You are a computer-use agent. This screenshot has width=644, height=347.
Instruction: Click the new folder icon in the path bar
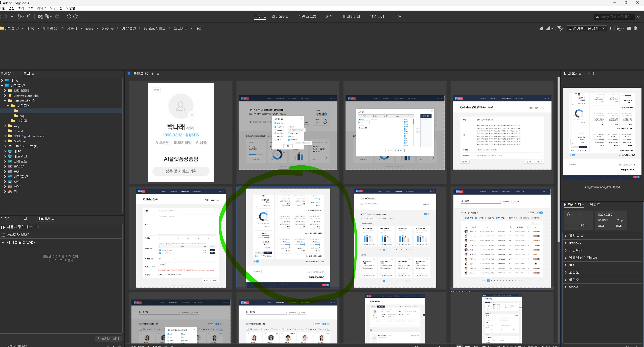point(629,28)
